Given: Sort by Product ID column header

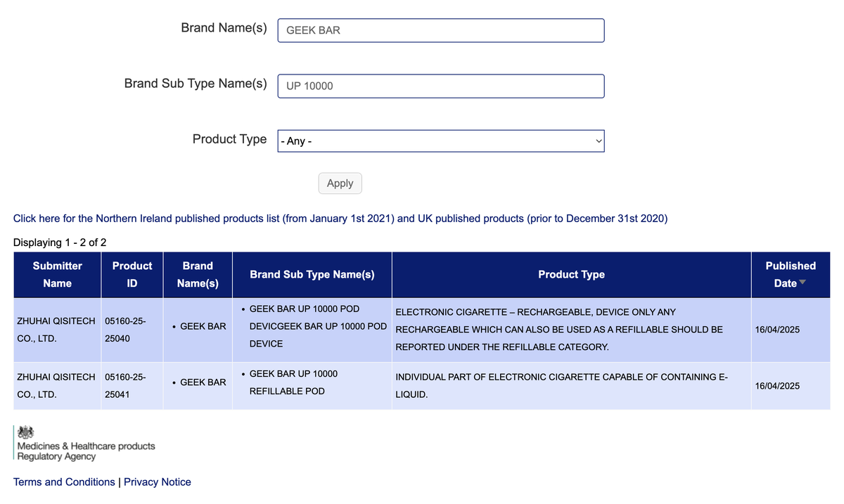Looking at the screenshot, I should [x=132, y=274].
